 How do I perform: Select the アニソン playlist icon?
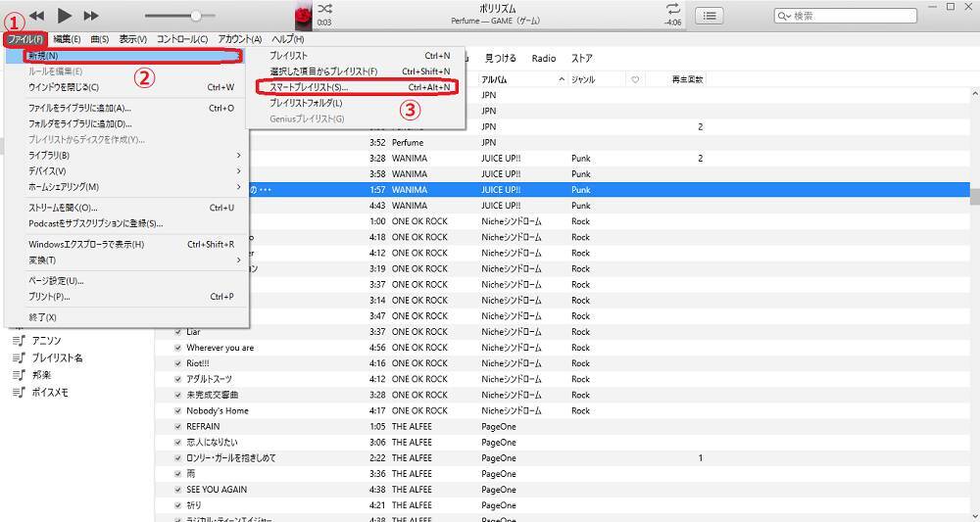click(19, 341)
